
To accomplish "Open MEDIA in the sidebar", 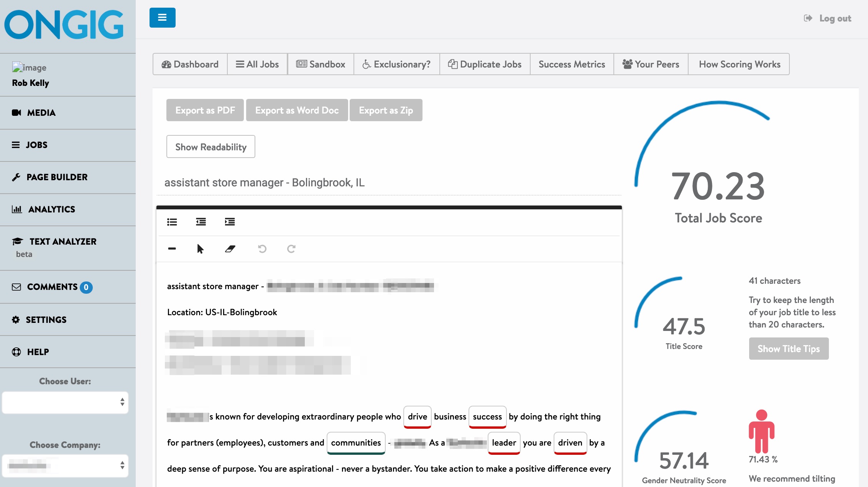I will pos(68,113).
